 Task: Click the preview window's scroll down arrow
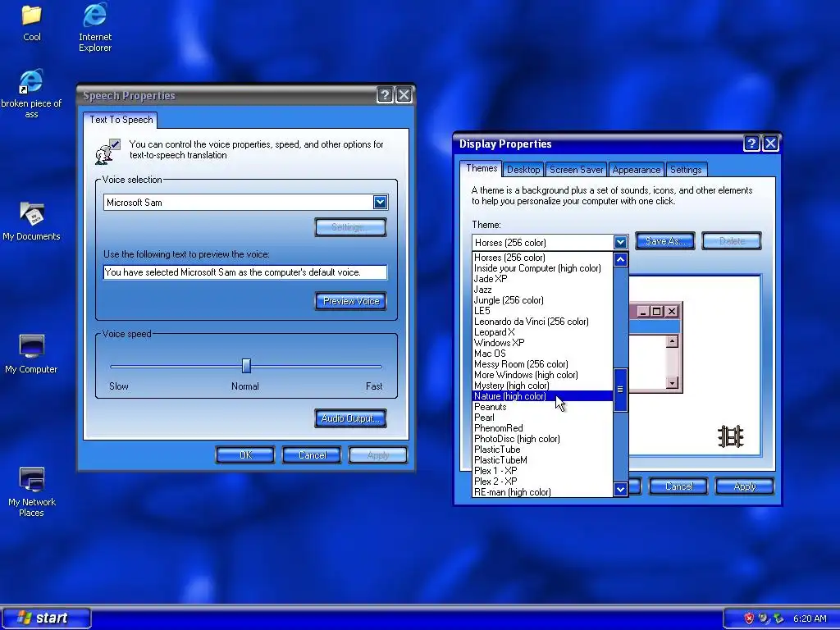(673, 382)
